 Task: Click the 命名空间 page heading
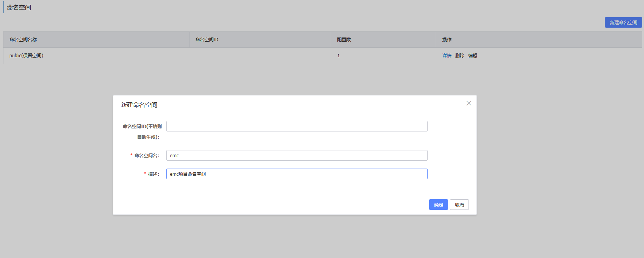[x=19, y=8]
